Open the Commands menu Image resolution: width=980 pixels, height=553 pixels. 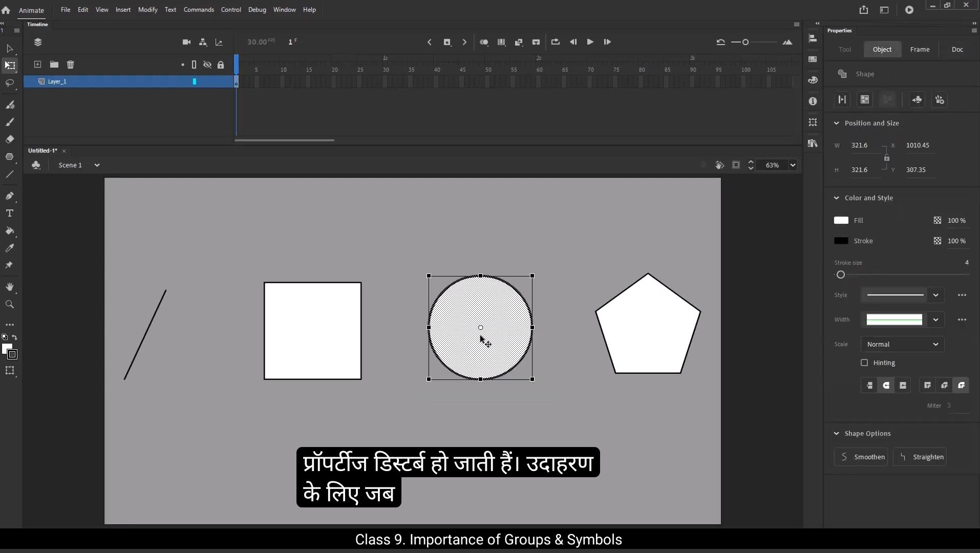(x=199, y=10)
